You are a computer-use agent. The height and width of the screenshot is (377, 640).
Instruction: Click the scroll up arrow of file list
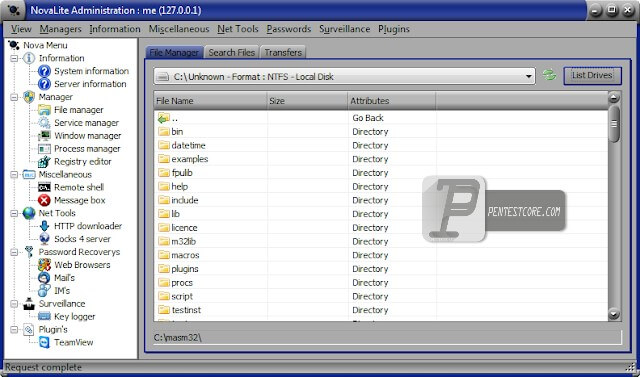[614, 98]
